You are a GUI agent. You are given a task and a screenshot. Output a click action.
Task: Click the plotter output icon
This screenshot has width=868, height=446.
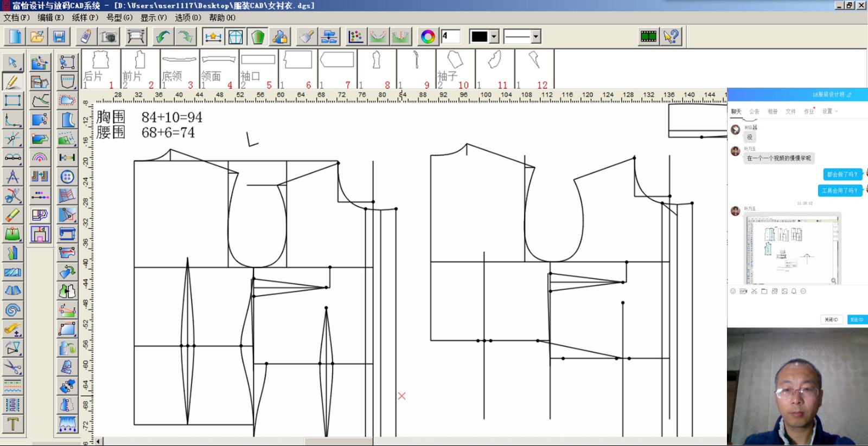(x=136, y=37)
